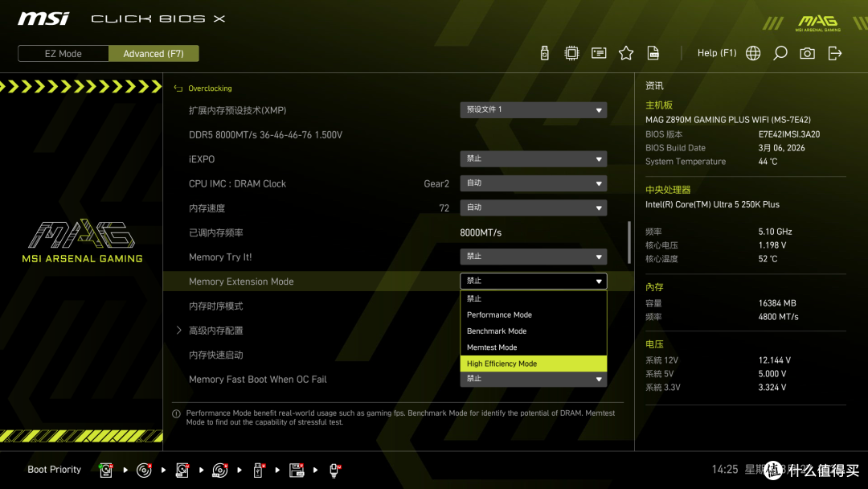Open the iEXPO dropdown
Viewport: 868px width, 489px height.
pos(533,158)
